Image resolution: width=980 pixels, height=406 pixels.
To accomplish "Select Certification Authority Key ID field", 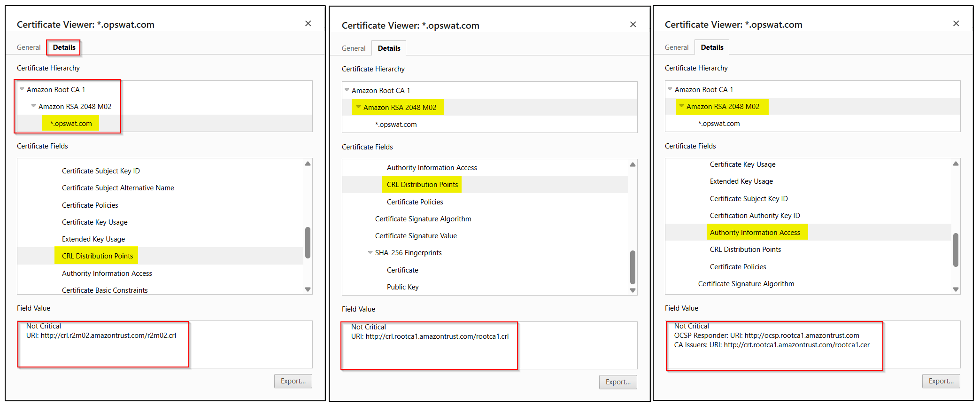I will (755, 216).
